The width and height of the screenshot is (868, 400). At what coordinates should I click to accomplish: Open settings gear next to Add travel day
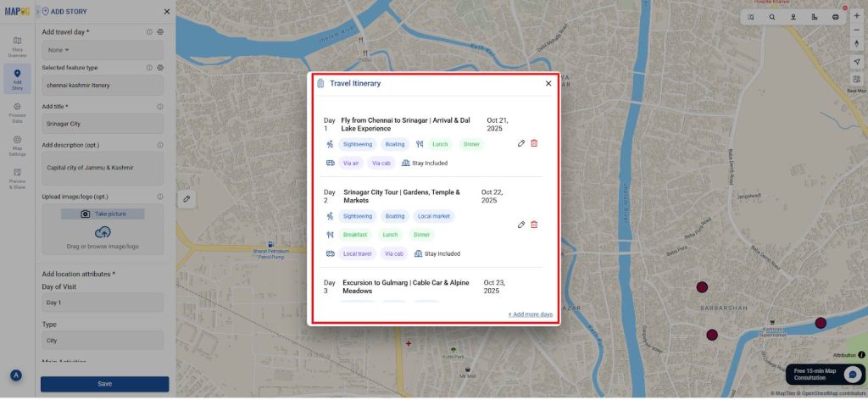tap(160, 31)
